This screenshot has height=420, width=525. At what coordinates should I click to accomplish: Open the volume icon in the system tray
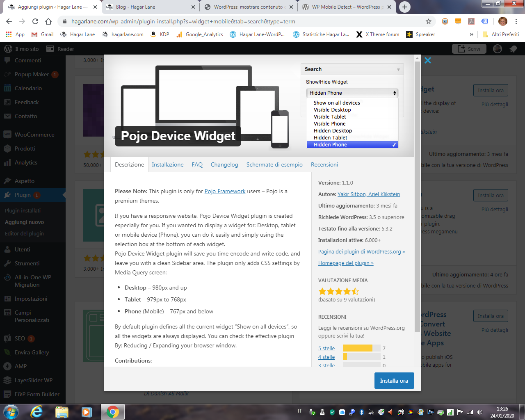point(479,412)
